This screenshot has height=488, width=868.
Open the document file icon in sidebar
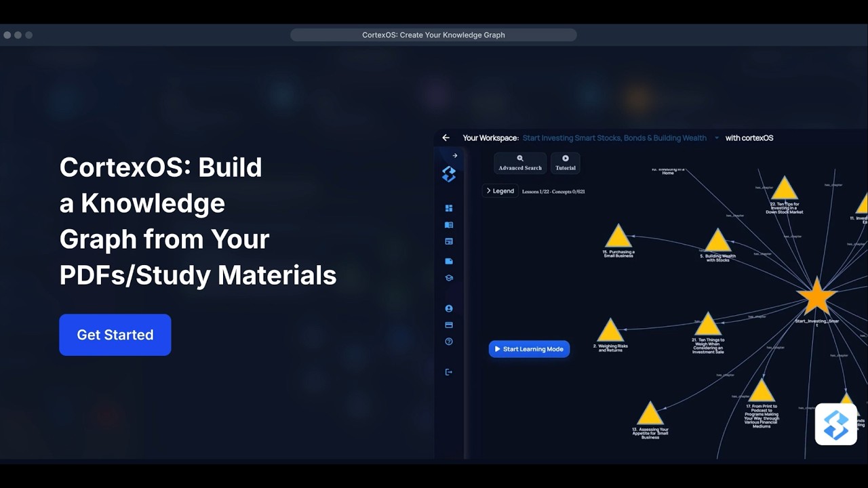pyautogui.click(x=448, y=261)
